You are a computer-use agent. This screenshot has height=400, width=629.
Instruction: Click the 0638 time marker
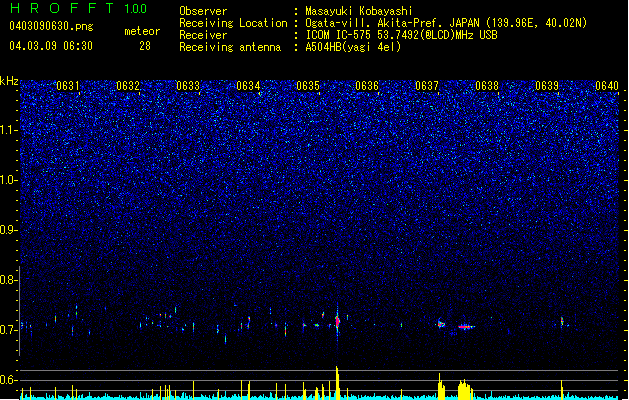tap(487, 86)
